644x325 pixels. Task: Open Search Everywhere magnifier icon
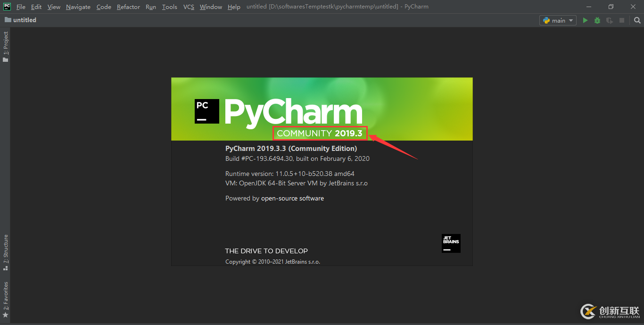[637, 20]
